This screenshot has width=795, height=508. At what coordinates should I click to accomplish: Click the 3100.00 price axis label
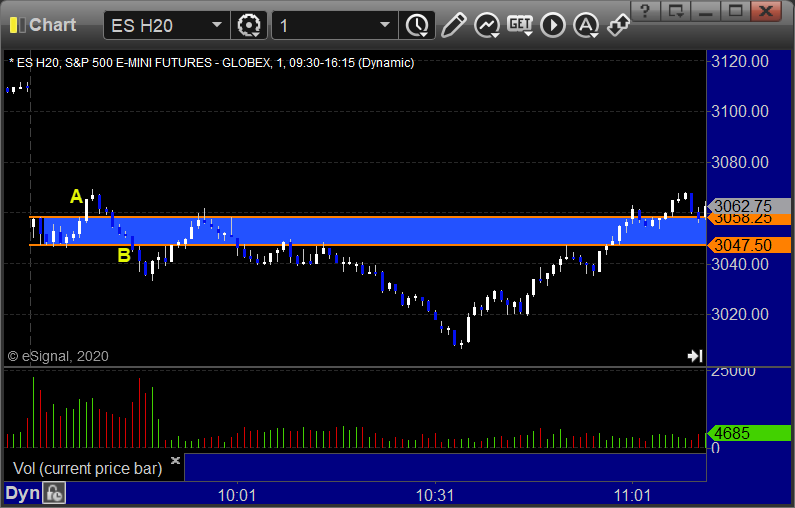coord(740,111)
